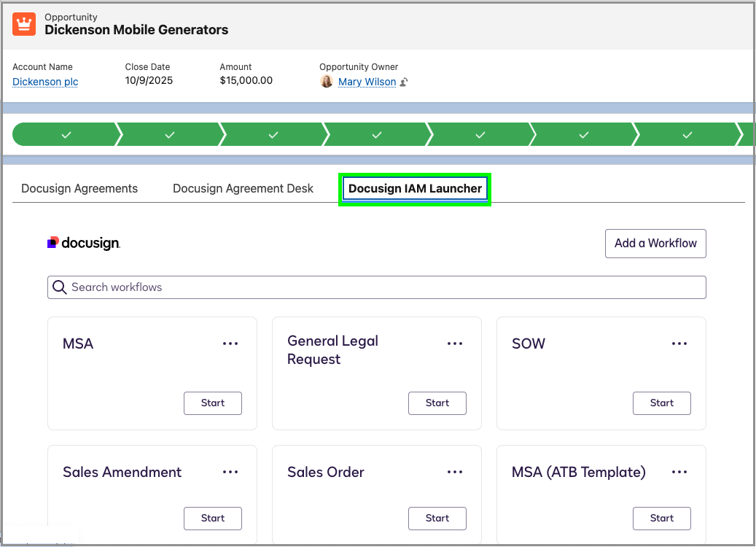Image resolution: width=756 pixels, height=547 pixels.
Task: Click the magnifier icon in workflow search
Action: point(59,287)
